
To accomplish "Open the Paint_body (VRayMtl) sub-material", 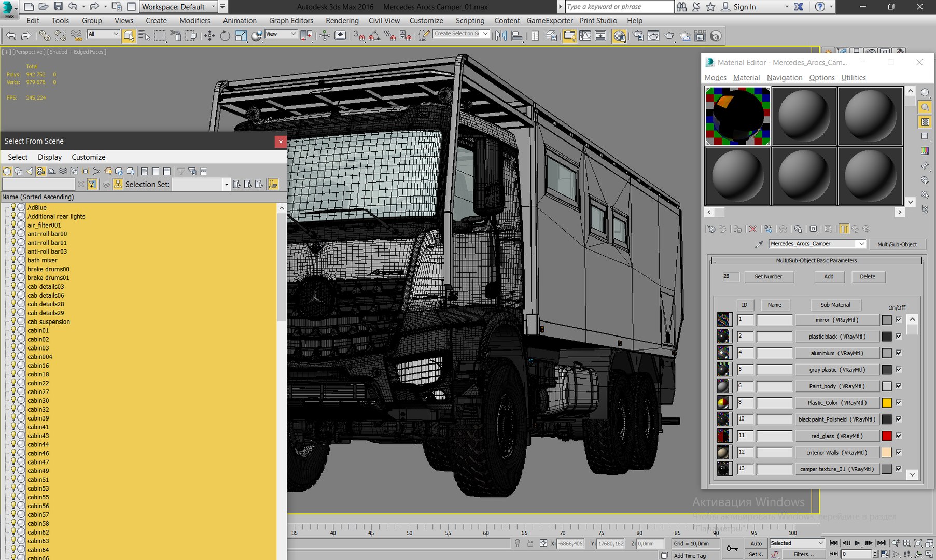I will tap(837, 386).
